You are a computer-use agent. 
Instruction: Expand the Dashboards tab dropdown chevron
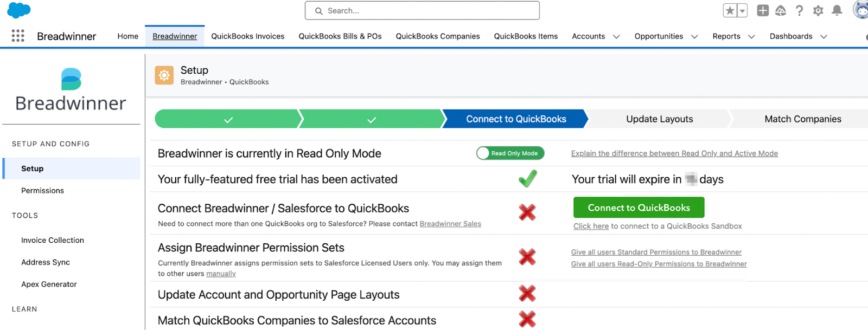pos(824,36)
